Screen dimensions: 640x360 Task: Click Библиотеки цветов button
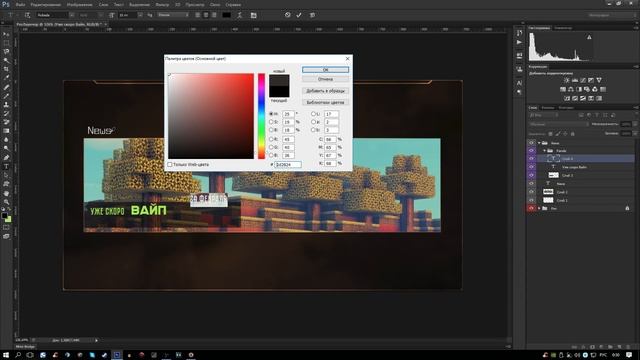pos(325,102)
